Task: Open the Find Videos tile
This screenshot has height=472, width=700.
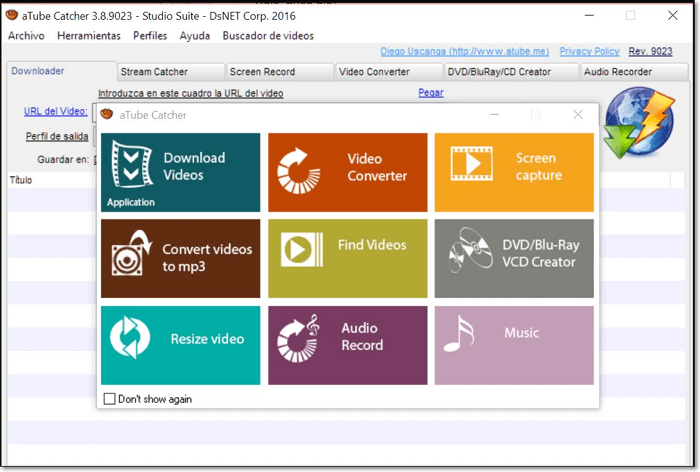Action: [x=347, y=258]
